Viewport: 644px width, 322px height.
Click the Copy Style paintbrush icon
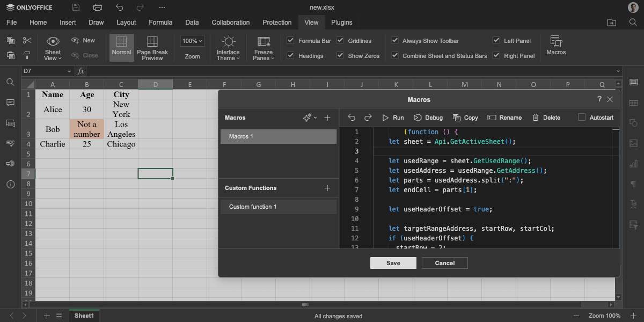point(27,55)
